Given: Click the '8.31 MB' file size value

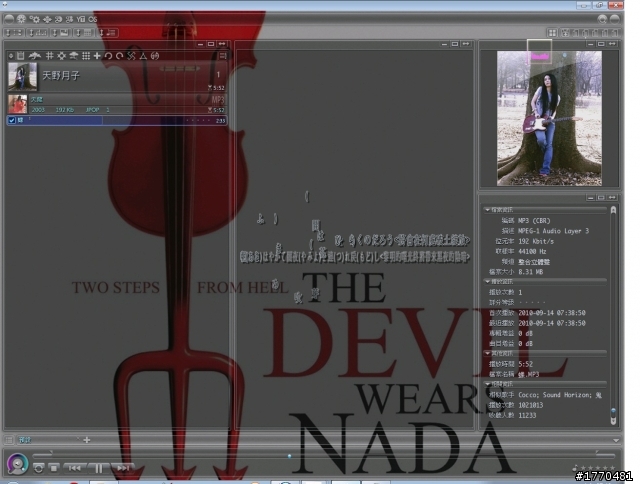Looking at the screenshot, I should click(x=531, y=272).
